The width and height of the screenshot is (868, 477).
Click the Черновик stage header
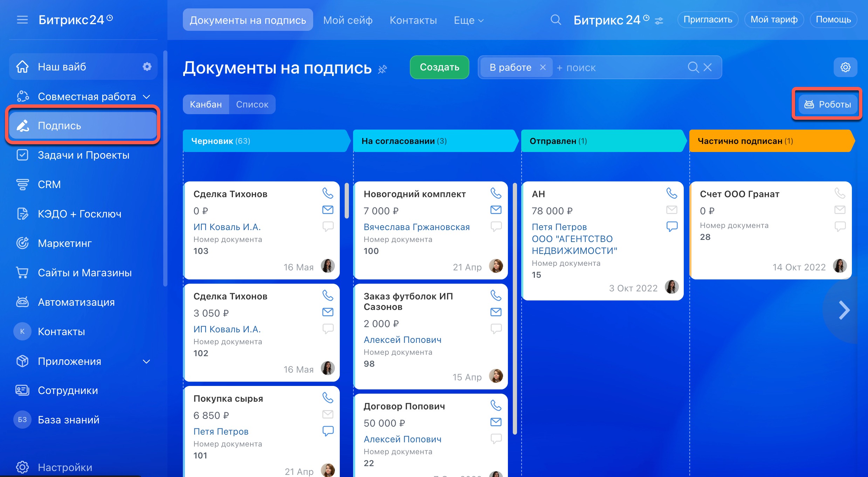pos(266,141)
